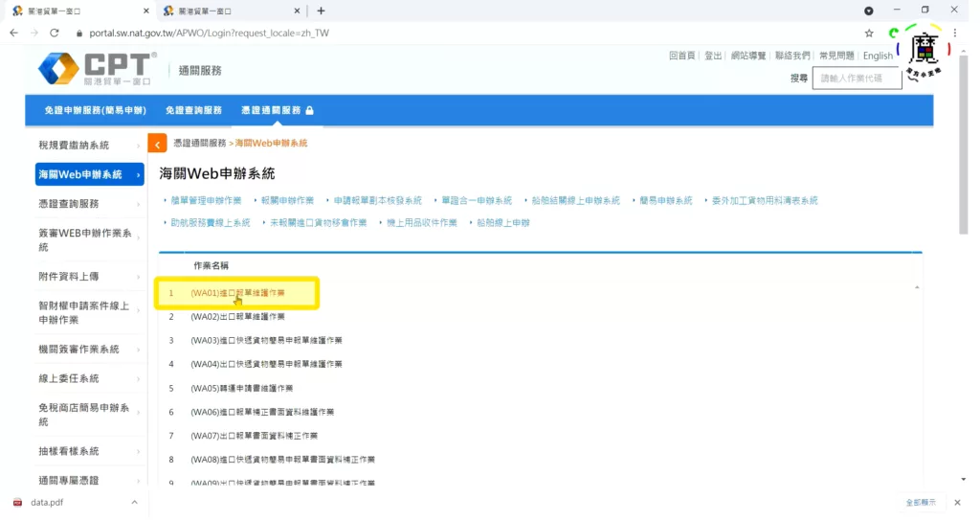Open 簡易申辦系統 link
The width and height of the screenshot is (980, 520).
pyautogui.click(x=666, y=201)
